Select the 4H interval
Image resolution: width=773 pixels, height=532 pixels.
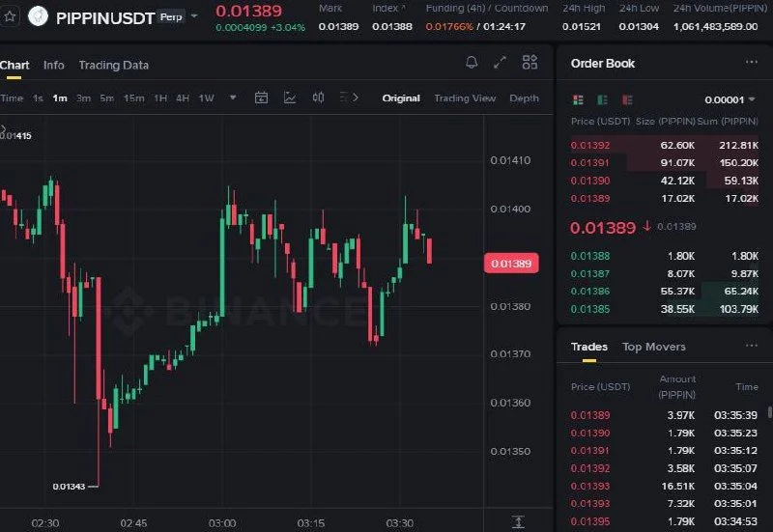[183, 98]
